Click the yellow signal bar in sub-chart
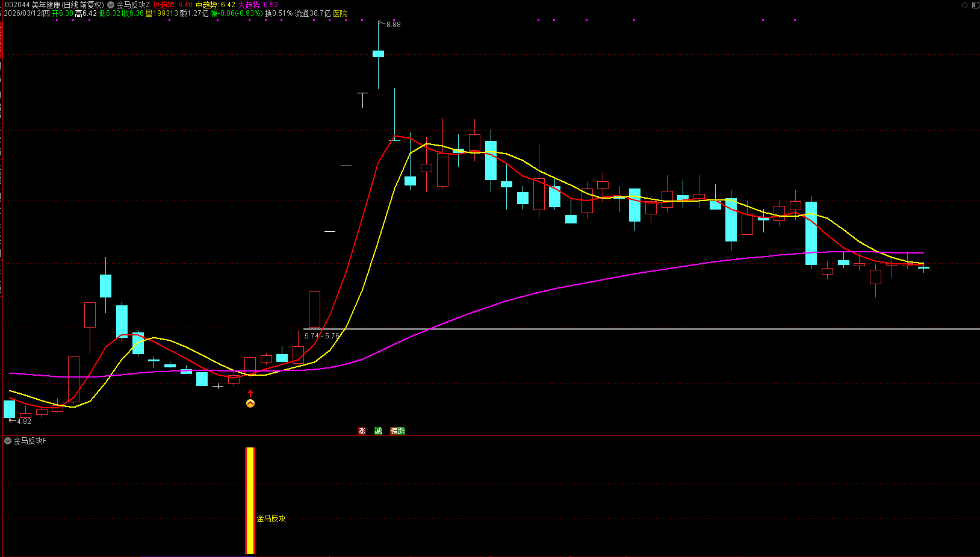Viewport: 980px width, 557px height. 250,500
